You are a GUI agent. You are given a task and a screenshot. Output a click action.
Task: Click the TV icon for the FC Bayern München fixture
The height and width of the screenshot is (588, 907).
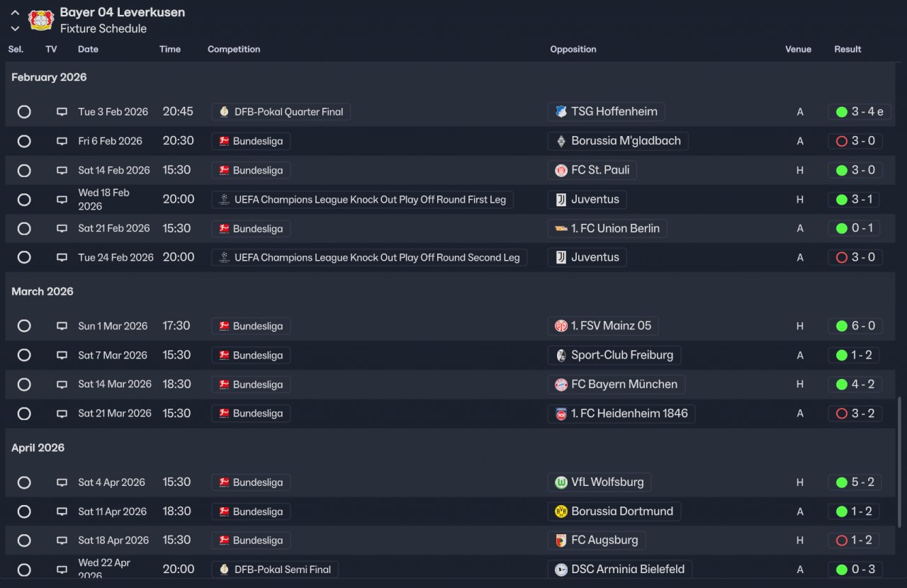[62, 385]
